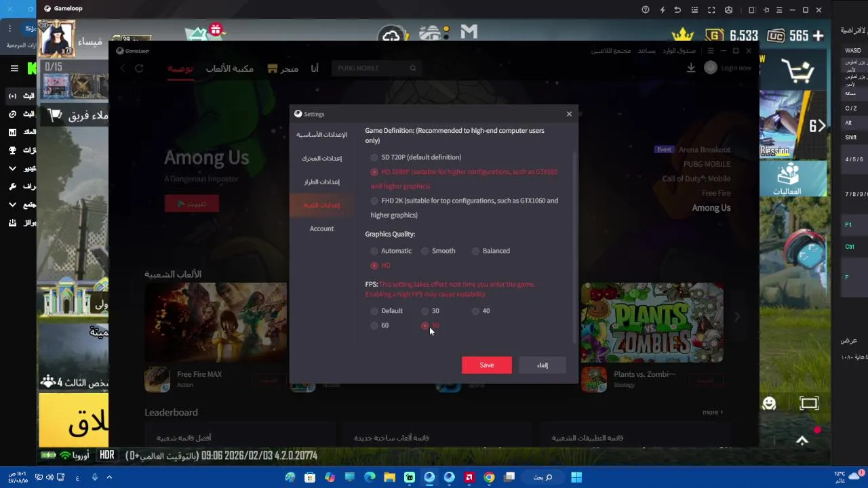Set FPS to 60
Screen dimensions: 868x488
pyautogui.click(x=374, y=326)
